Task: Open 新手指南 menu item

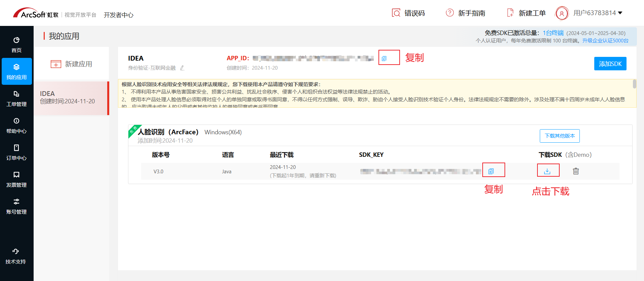Action: (472, 13)
